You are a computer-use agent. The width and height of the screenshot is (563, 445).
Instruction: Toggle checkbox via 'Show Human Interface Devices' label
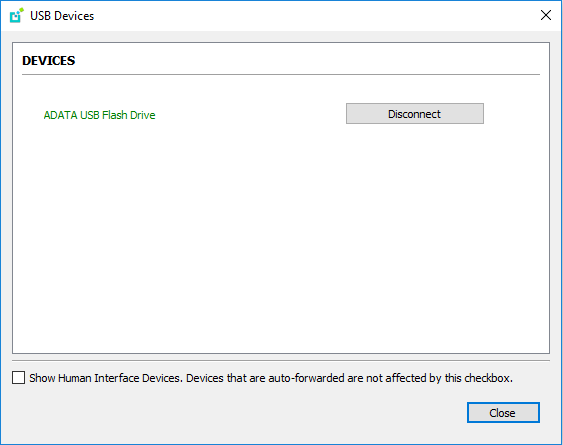(x=104, y=378)
